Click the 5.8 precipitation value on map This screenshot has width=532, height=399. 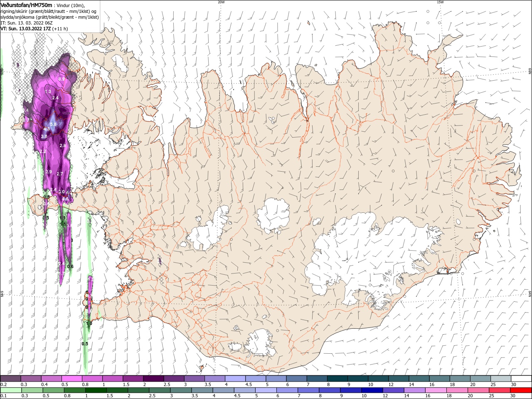point(53,124)
